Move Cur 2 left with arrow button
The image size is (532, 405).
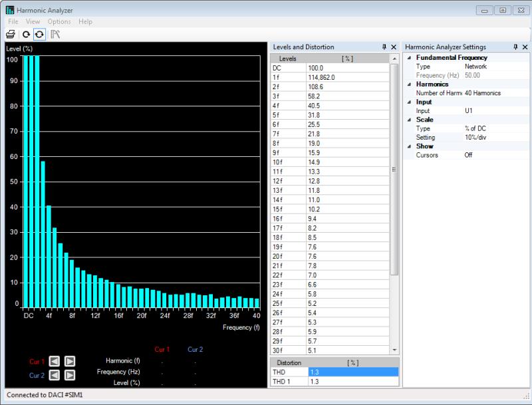point(55,375)
